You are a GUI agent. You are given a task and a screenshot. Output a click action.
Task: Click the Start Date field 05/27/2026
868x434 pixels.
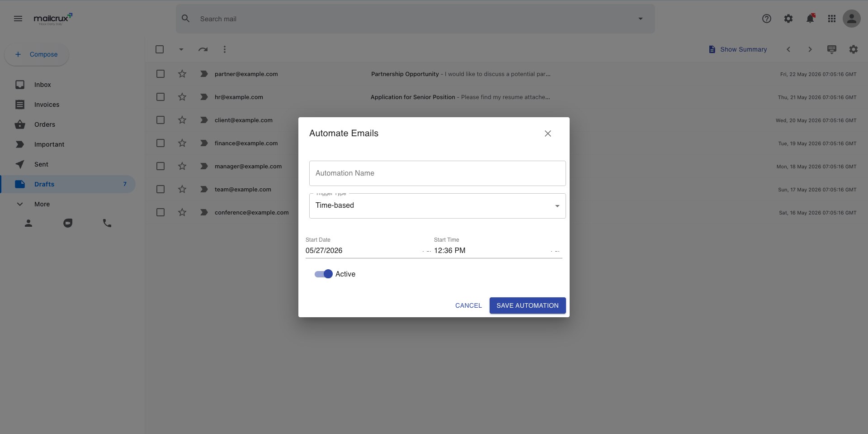[x=369, y=251]
